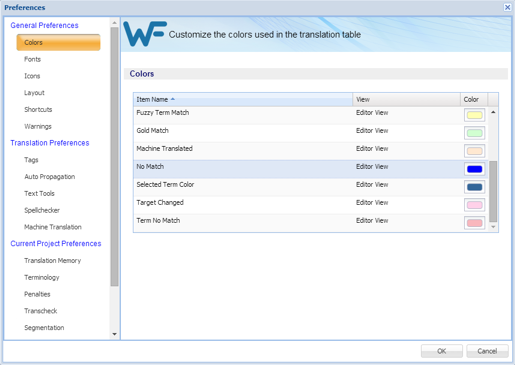Click the yellow Fuzzy Term Match swatch
Viewport: 515px width, 365px height.
pyautogui.click(x=474, y=115)
